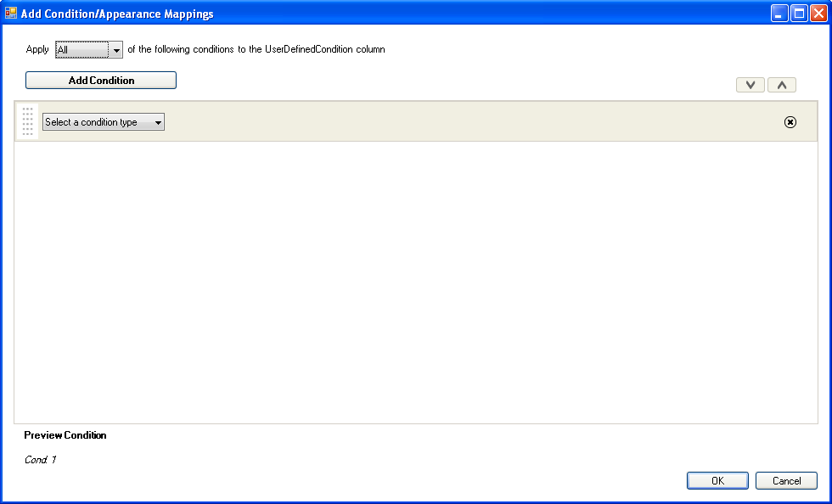Click the application icon in the title bar

pyautogui.click(x=12, y=12)
